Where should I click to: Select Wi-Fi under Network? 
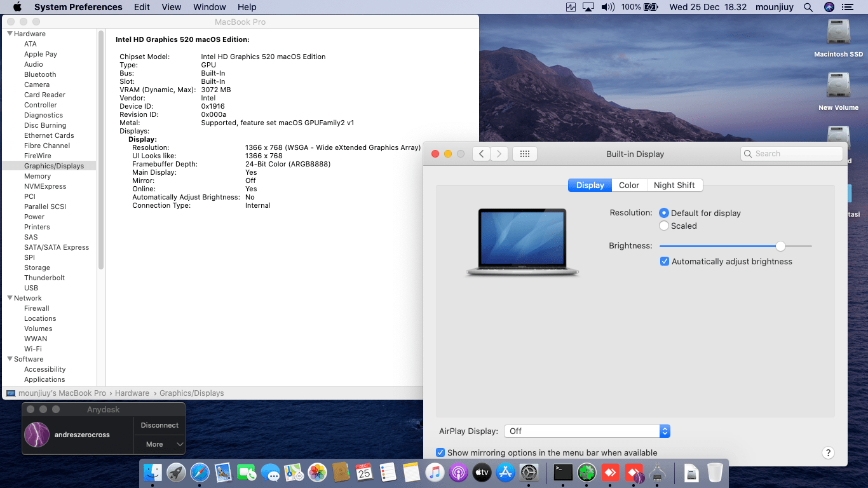(33, 349)
